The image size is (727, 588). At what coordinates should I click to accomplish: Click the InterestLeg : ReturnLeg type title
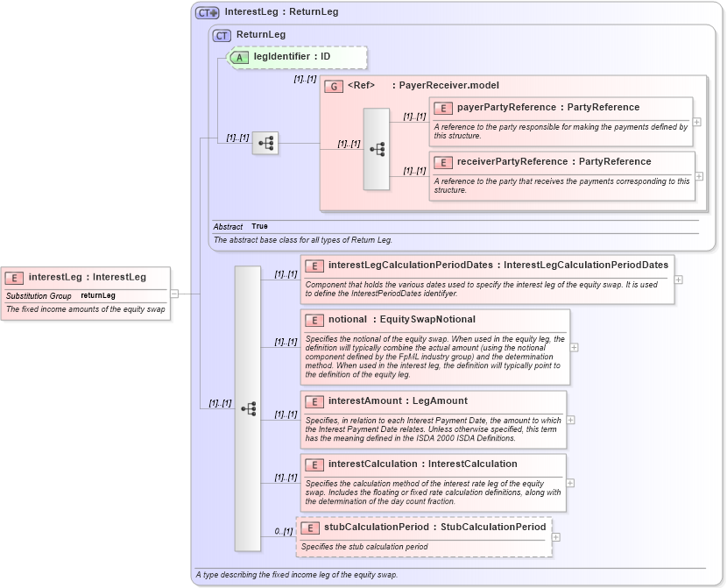(281, 12)
